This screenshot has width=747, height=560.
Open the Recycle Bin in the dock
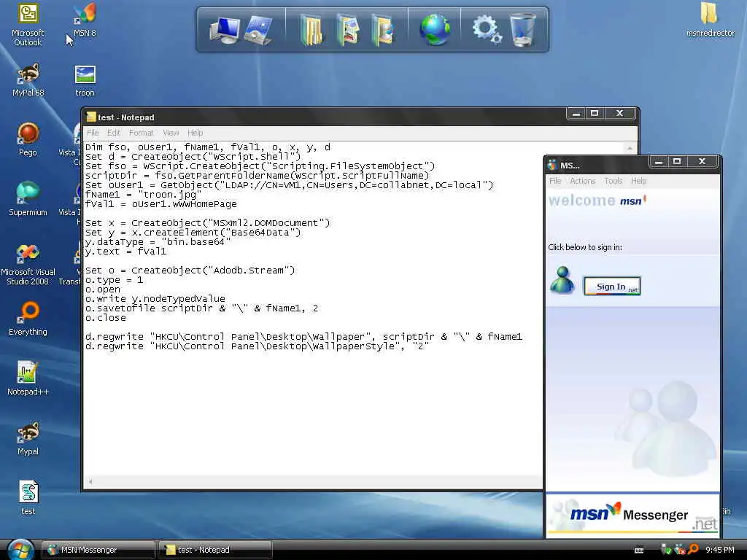(x=522, y=29)
